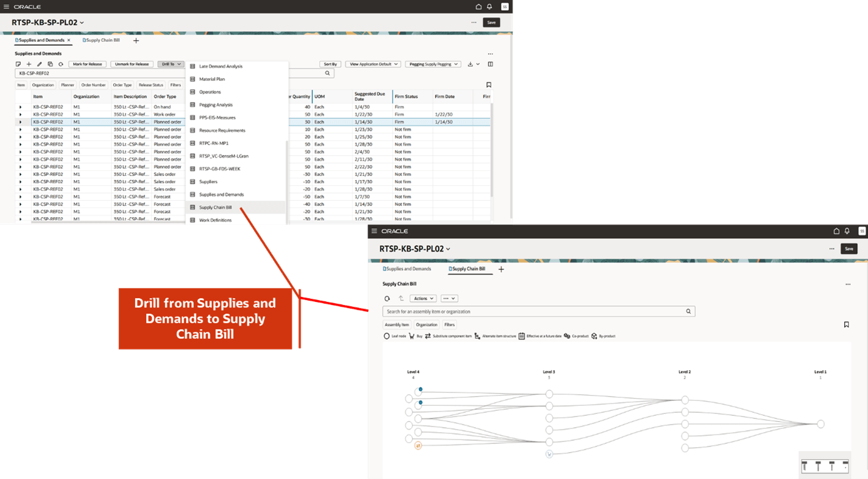Image resolution: width=868 pixels, height=479 pixels.
Task: Click the export download icon in Supplies and Demands toolbar
Action: tap(470, 64)
